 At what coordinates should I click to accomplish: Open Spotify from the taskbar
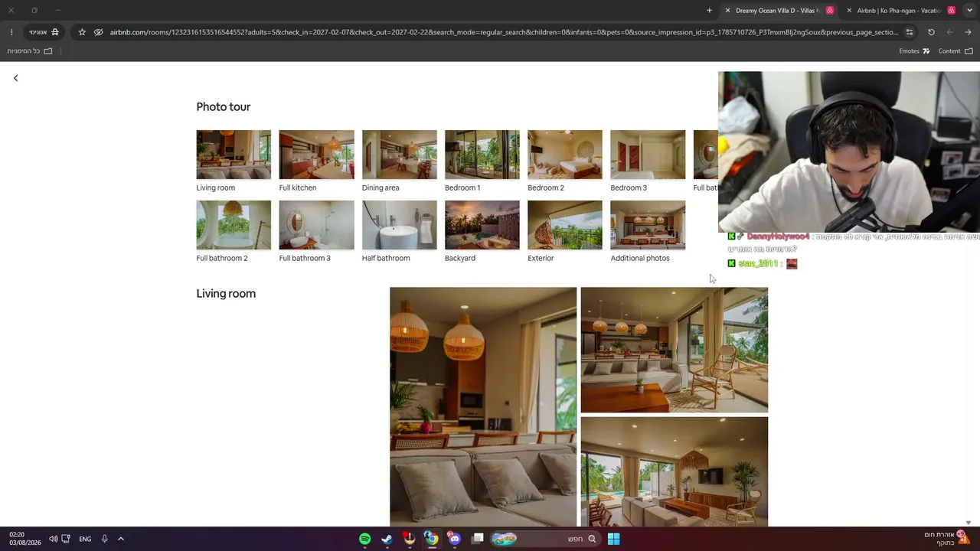click(x=365, y=539)
